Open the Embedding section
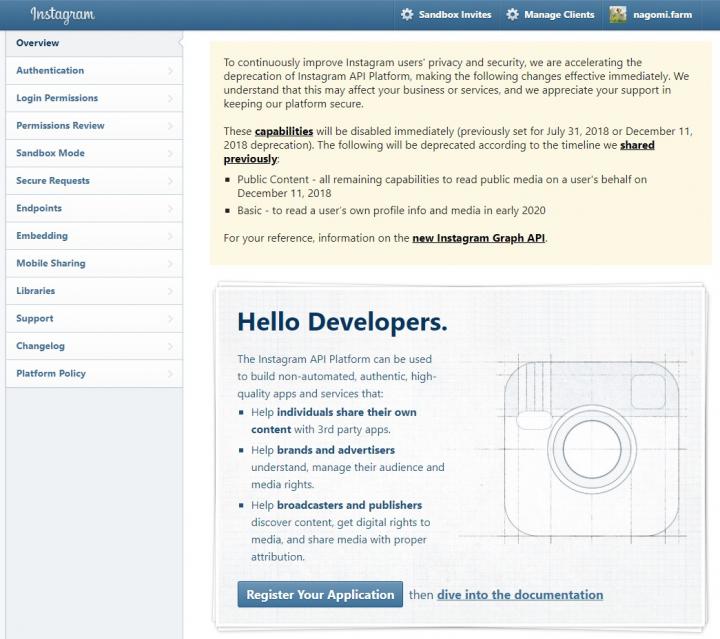 [42, 236]
